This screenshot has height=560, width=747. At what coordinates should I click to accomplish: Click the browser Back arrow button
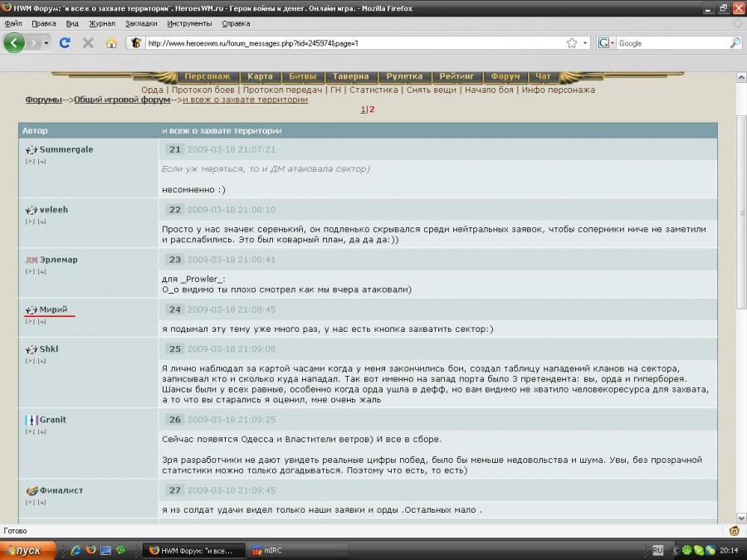point(15,42)
